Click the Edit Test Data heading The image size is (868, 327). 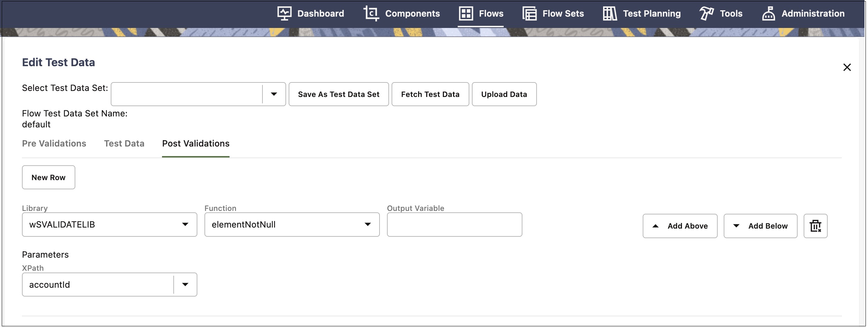click(59, 63)
